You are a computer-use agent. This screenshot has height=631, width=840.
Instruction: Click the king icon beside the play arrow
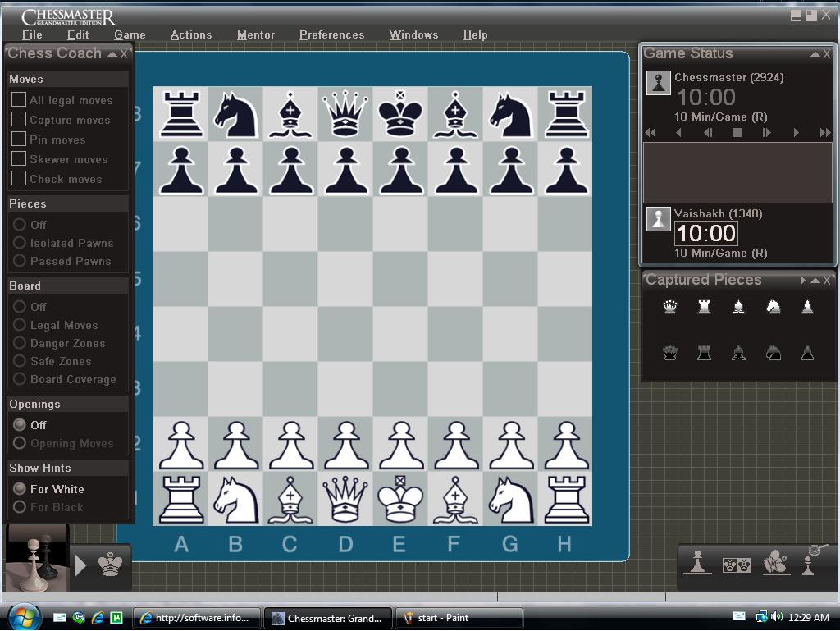coord(111,565)
